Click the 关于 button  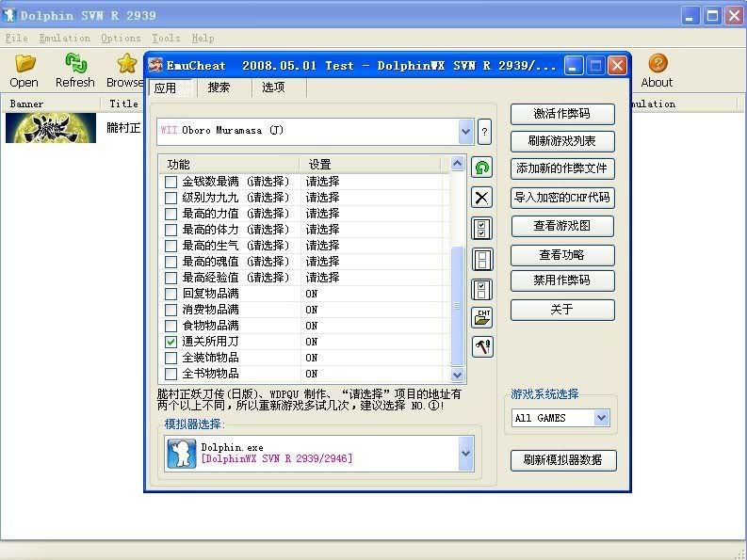coord(562,310)
